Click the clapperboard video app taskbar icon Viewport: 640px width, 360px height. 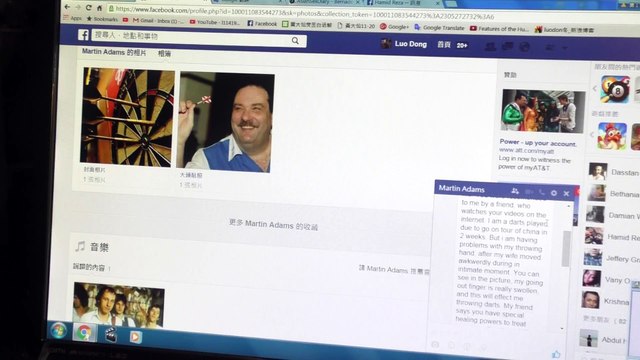coord(111,335)
